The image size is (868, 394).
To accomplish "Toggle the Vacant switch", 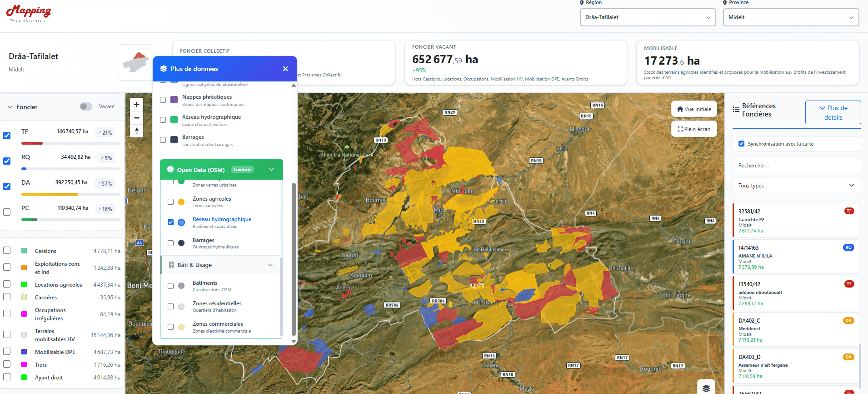I will point(86,107).
